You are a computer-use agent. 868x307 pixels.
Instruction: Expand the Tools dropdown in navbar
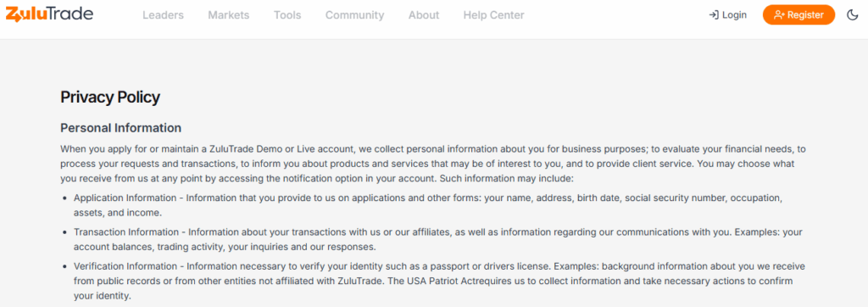click(x=287, y=15)
